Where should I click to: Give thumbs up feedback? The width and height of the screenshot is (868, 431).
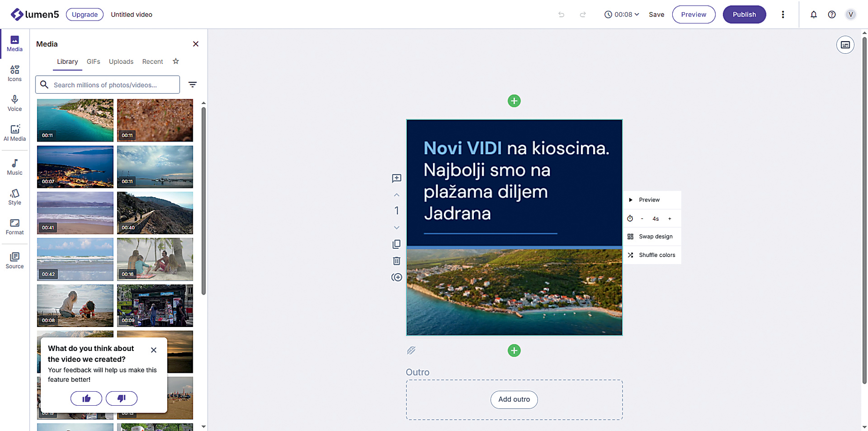(86, 398)
